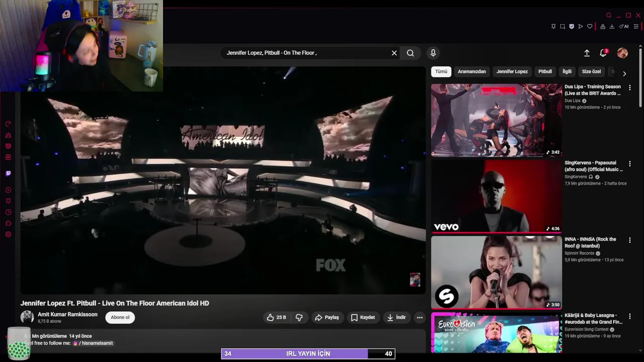Open Spinnin' Records channel name

tap(580, 253)
